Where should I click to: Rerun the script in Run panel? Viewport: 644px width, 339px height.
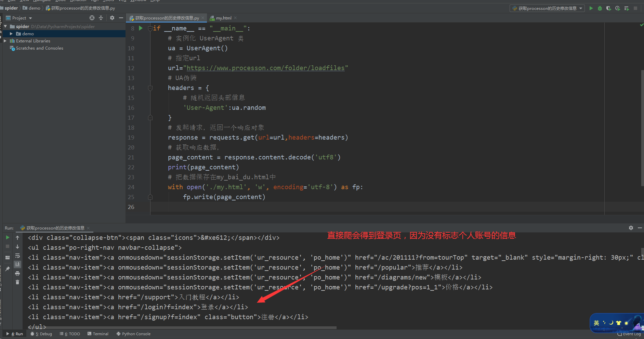8,237
